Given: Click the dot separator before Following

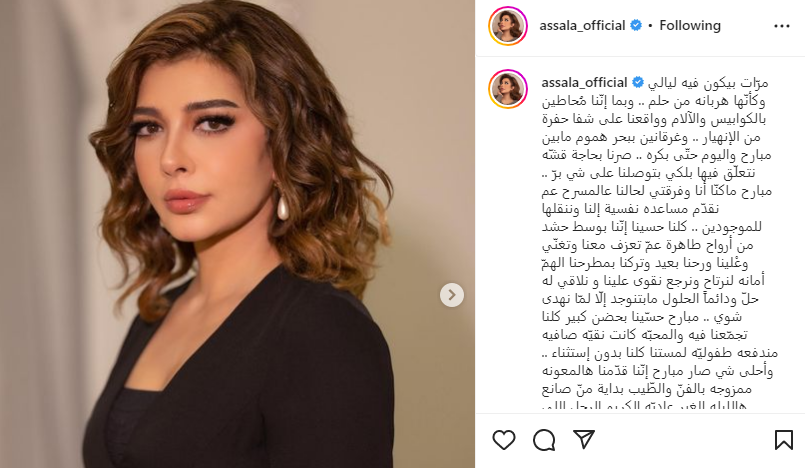Looking at the screenshot, I should [650, 26].
